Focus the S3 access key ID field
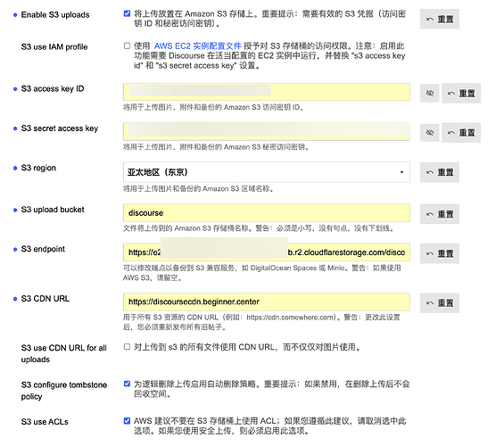The image size is (504, 446). [x=267, y=92]
